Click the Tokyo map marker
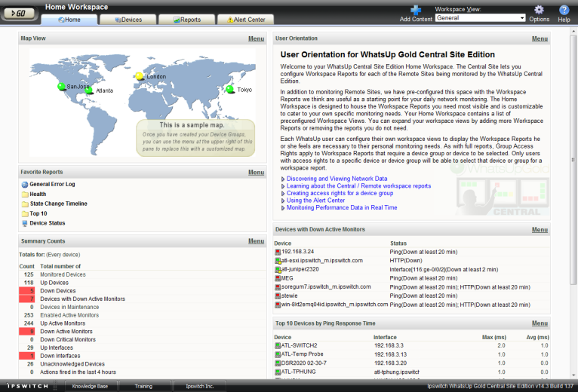The width and height of the screenshot is (578, 392). pos(230,89)
